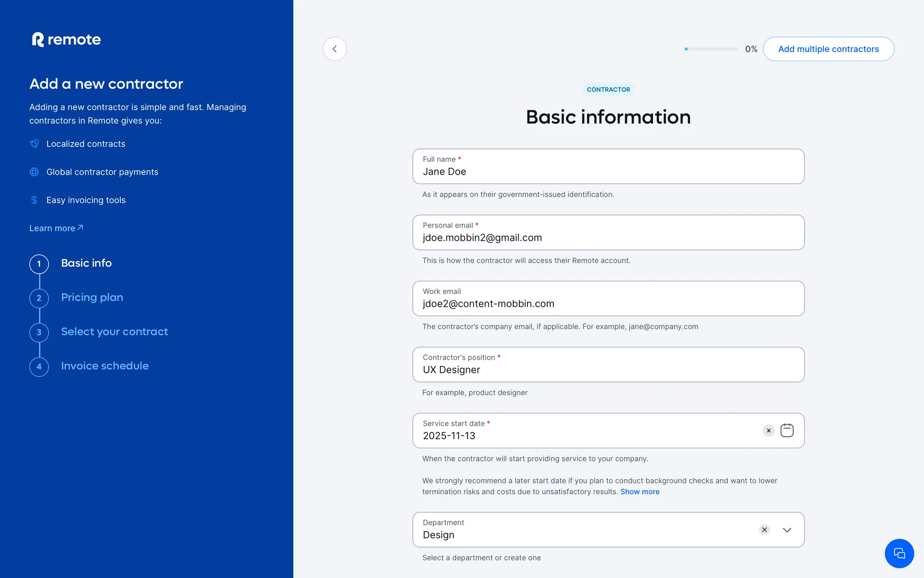Click the Easy invoicing dollar icon
The height and width of the screenshot is (578, 924).
pyautogui.click(x=34, y=200)
